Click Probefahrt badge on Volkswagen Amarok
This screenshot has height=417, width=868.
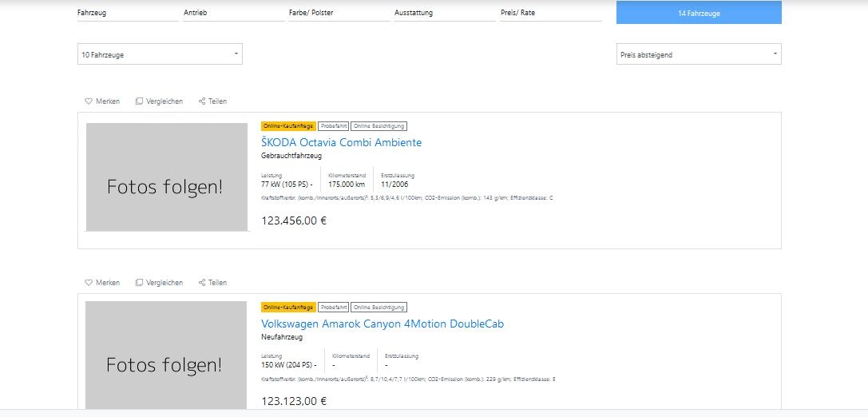(333, 308)
